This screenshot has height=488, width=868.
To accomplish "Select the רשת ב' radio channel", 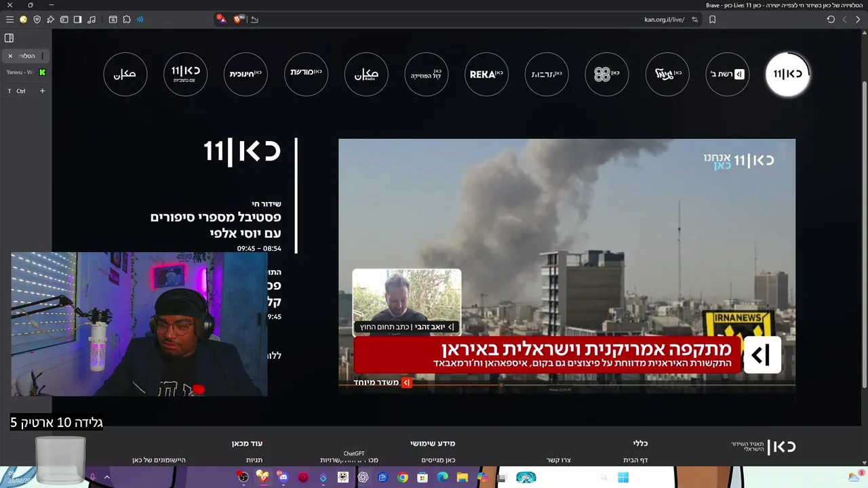I will 727,74.
